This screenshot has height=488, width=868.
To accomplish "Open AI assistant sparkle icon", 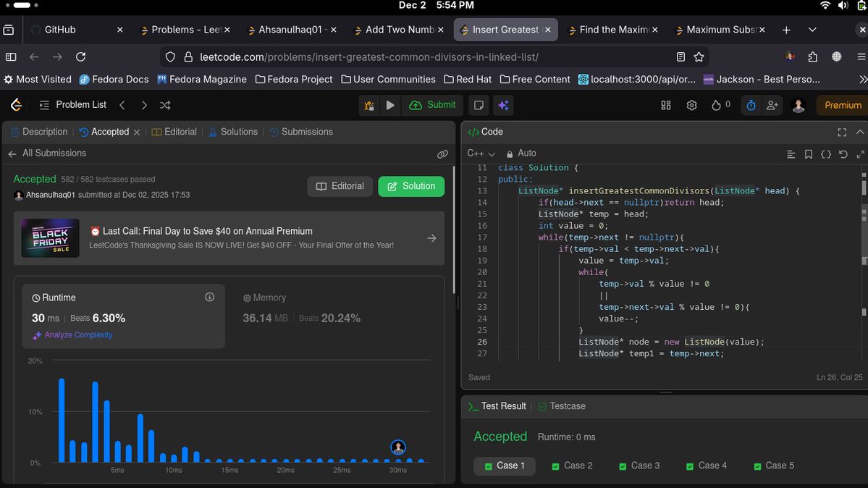I will pyautogui.click(x=503, y=105).
